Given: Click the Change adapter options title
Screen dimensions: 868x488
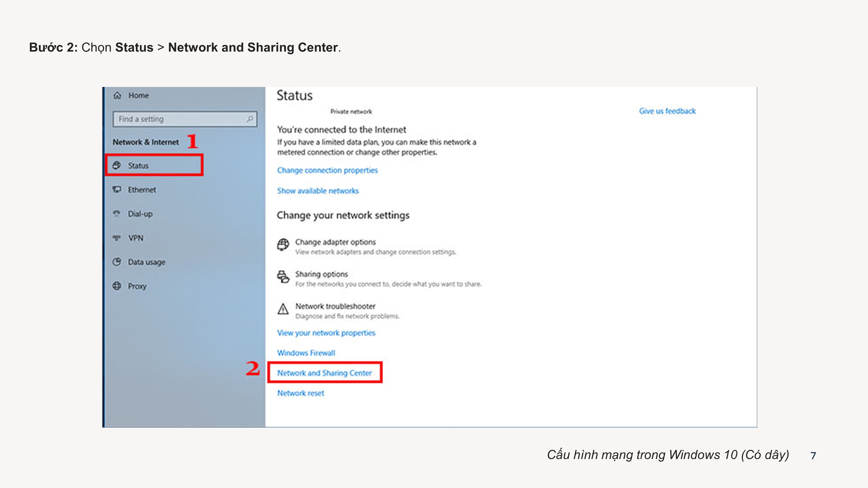Looking at the screenshot, I should [336, 242].
